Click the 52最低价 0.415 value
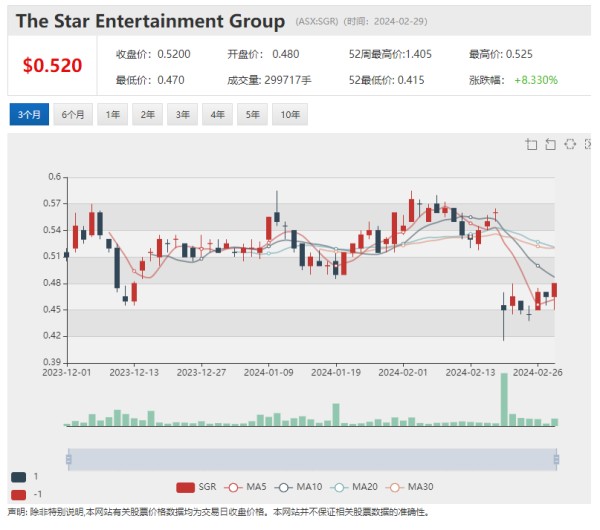Viewport: 600px width, 530px height. click(x=411, y=80)
